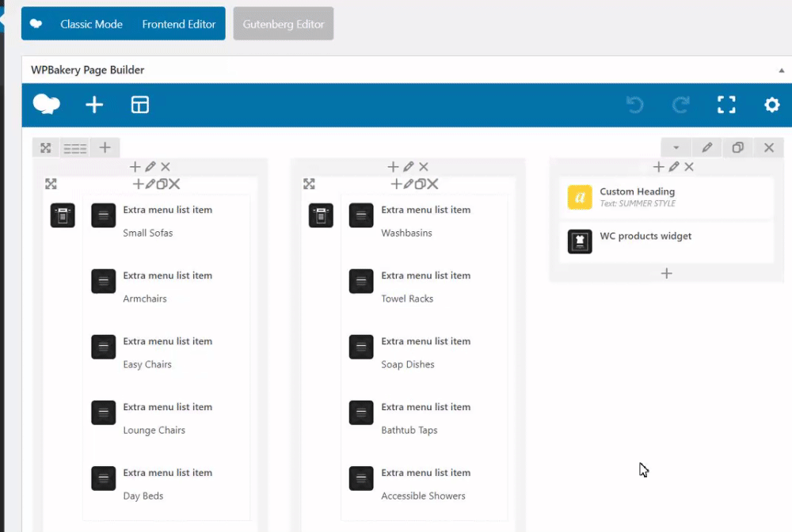Edit first column extra menu list

click(150, 184)
